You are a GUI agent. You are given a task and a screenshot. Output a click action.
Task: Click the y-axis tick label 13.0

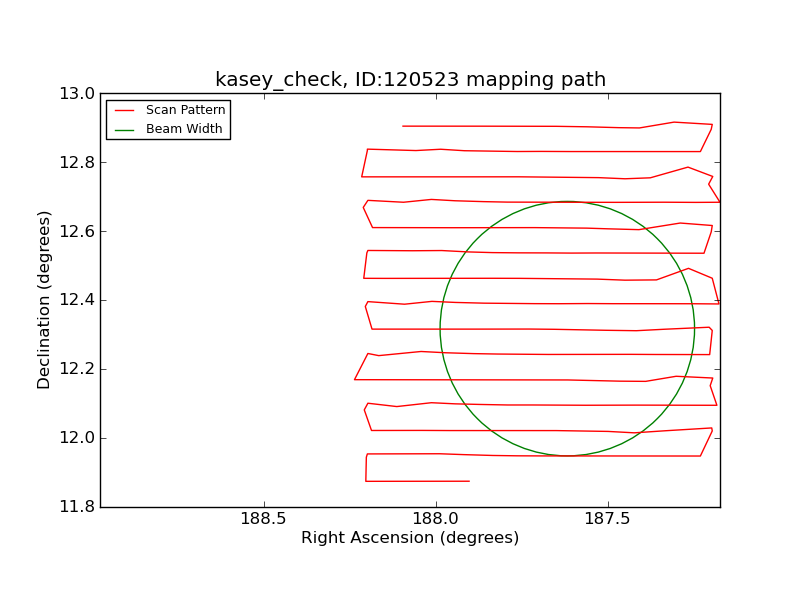coord(77,94)
